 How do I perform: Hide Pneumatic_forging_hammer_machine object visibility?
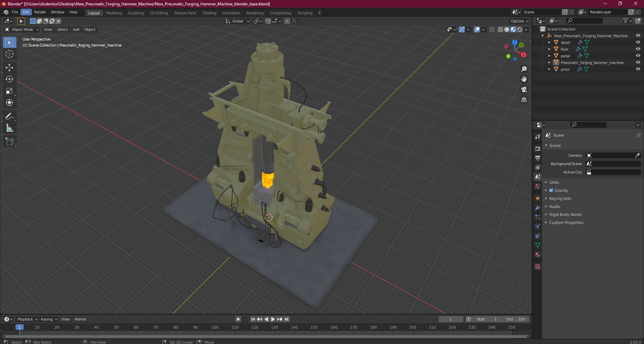tap(638, 62)
